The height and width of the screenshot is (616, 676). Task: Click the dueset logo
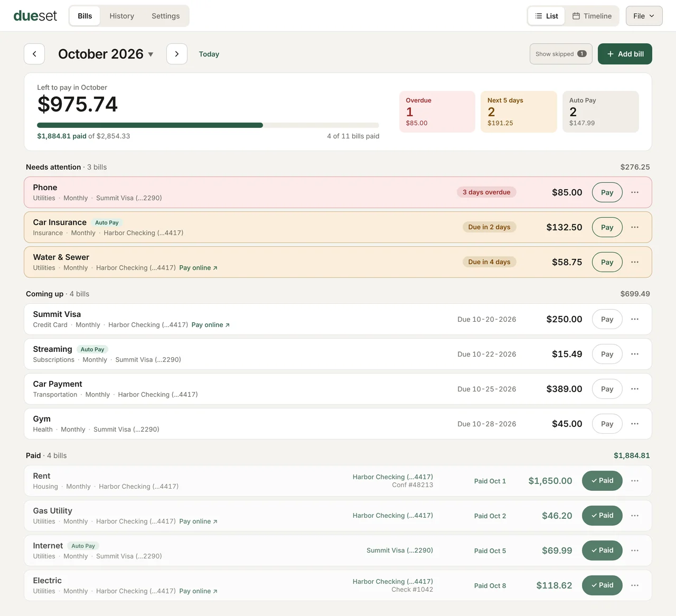tap(35, 16)
